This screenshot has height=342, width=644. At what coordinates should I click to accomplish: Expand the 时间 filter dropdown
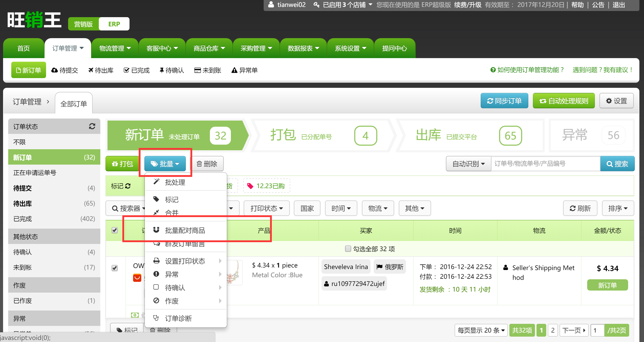pyautogui.click(x=341, y=208)
